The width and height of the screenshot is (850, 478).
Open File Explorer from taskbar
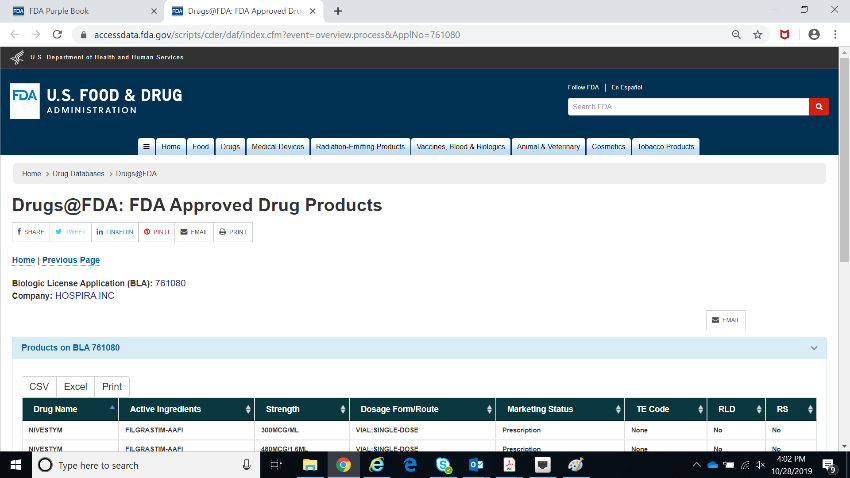coord(310,465)
